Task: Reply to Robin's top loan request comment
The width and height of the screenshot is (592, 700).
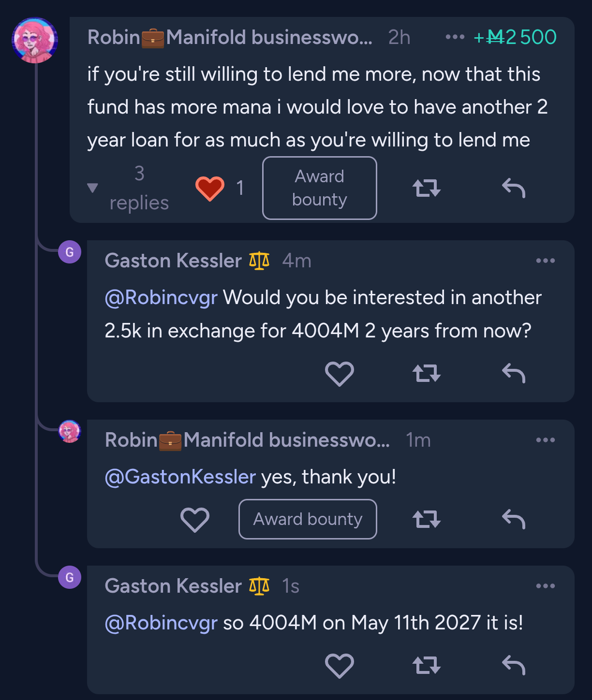Action: [514, 188]
